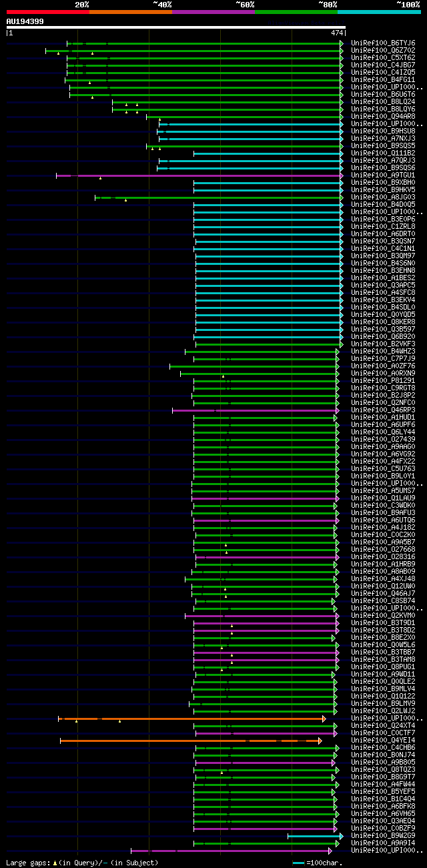Image resolution: width=427 pixels, height=868 pixels.
Task: Select the UniRef100_B3QM97 label
Action: 383,256
